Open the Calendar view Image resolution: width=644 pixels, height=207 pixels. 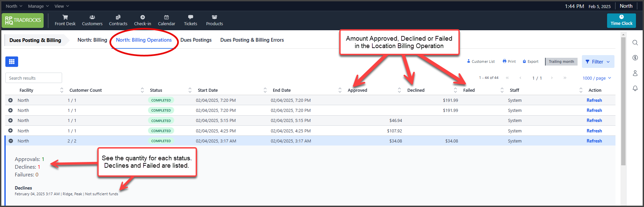(x=166, y=20)
